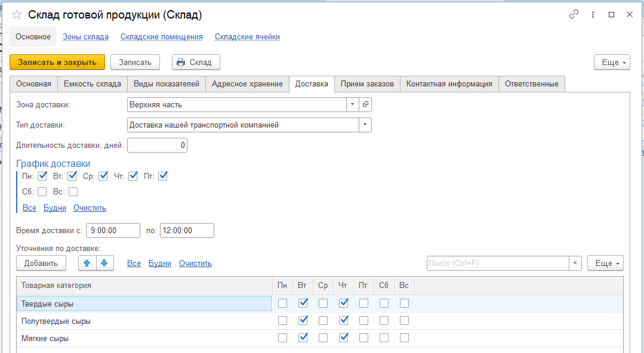
Task: Move row down with blue down arrow
Action: coord(104,263)
